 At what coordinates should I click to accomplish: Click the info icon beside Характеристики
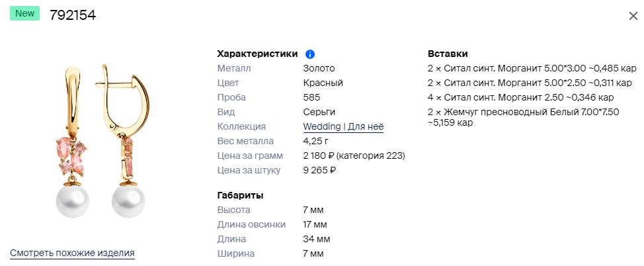(311, 54)
